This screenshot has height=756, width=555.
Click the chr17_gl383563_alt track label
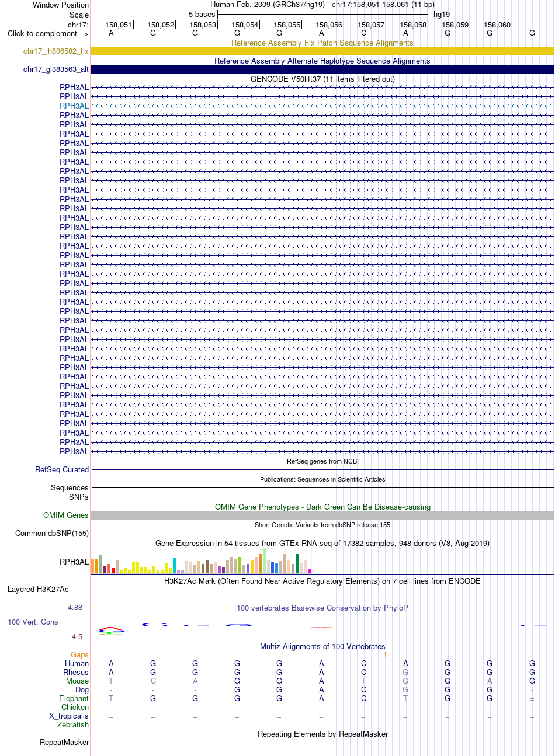[x=56, y=69]
